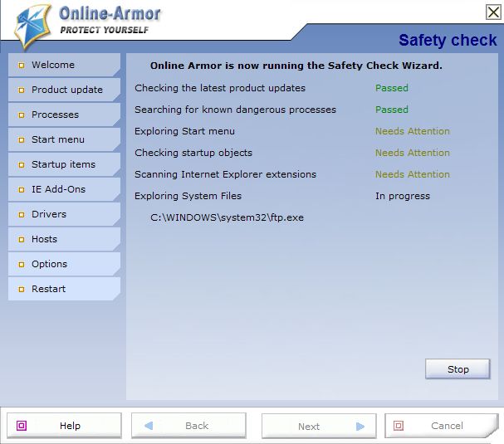Image resolution: width=504 pixels, height=444 pixels.
Task: Click the bullet icon beside Drivers
Action: point(22,215)
